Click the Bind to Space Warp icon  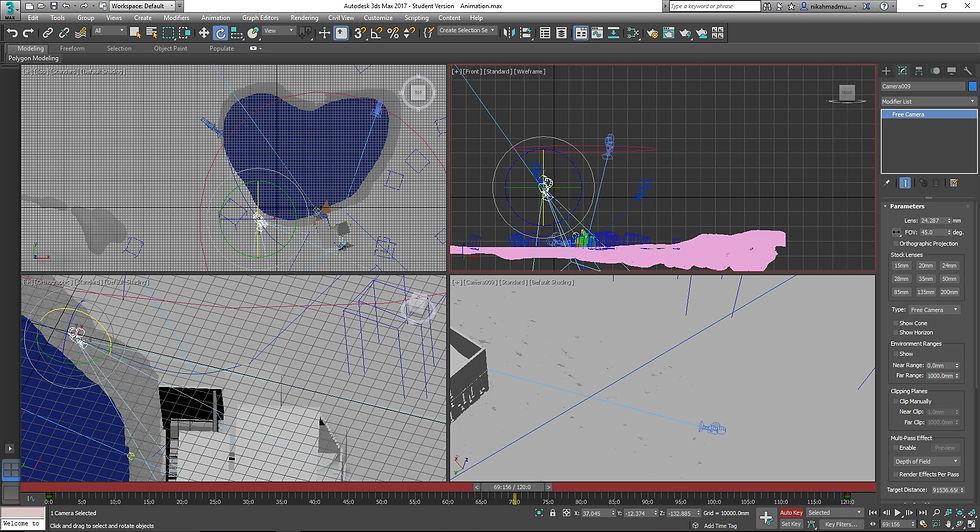[81, 33]
